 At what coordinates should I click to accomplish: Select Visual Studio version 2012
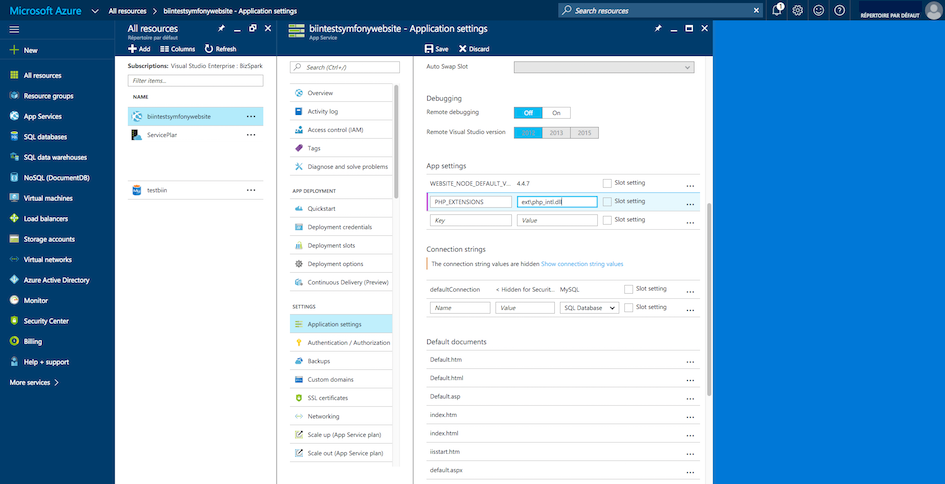pyautogui.click(x=528, y=133)
